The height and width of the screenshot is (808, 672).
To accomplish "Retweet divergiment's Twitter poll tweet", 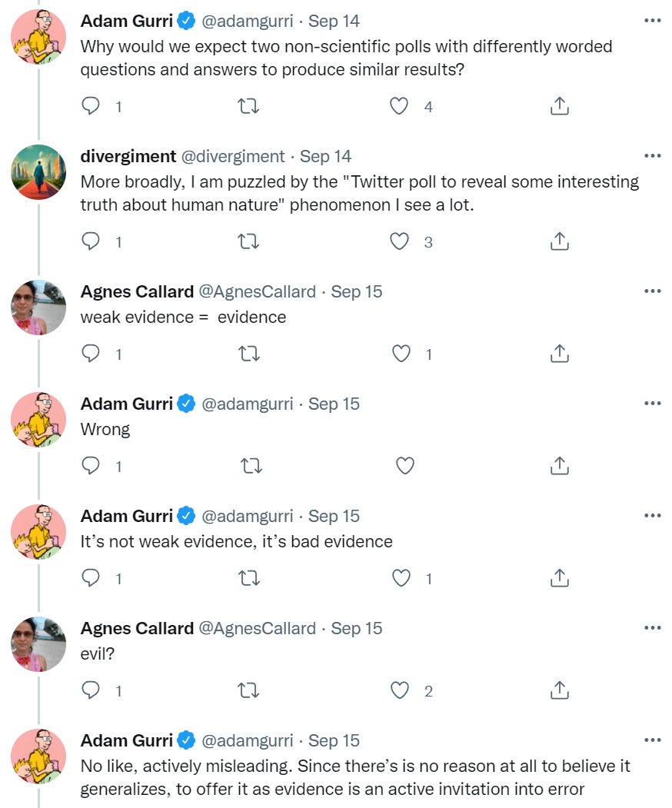I will coord(249,241).
